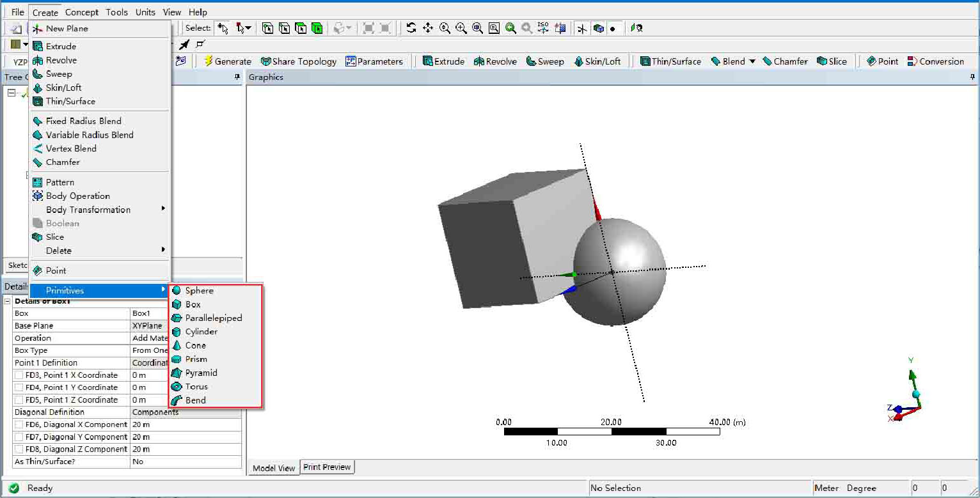Switch to the Print Preview tab
This screenshot has width=980, height=498.
click(x=327, y=467)
